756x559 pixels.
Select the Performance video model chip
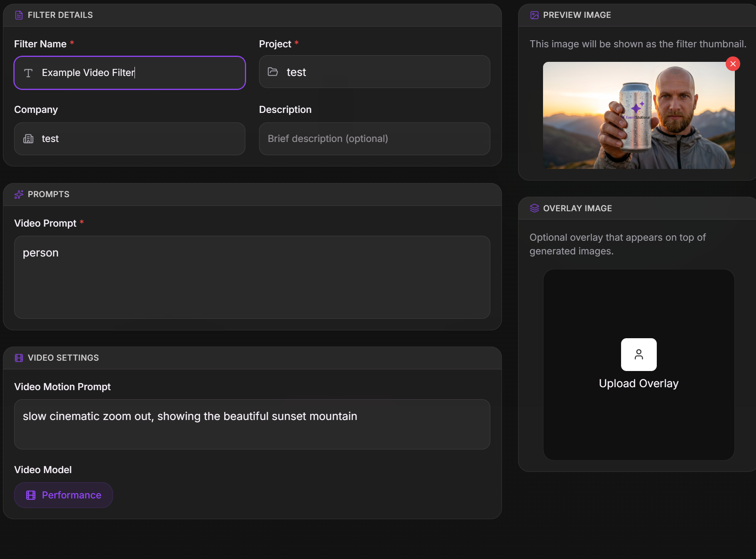click(64, 495)
